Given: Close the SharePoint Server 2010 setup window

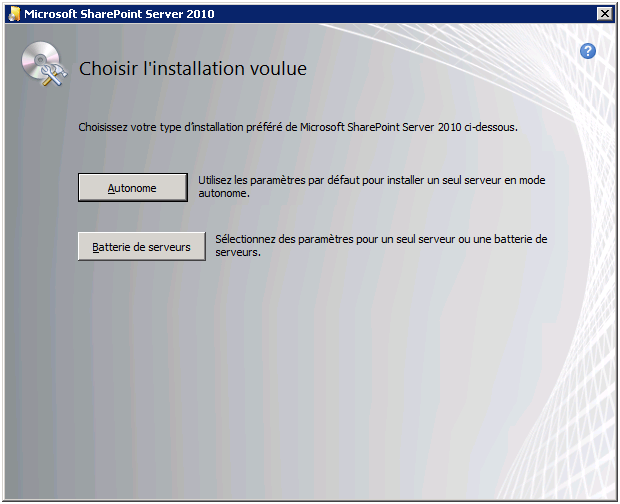Looking at the screenshot, I should [605, 14].
